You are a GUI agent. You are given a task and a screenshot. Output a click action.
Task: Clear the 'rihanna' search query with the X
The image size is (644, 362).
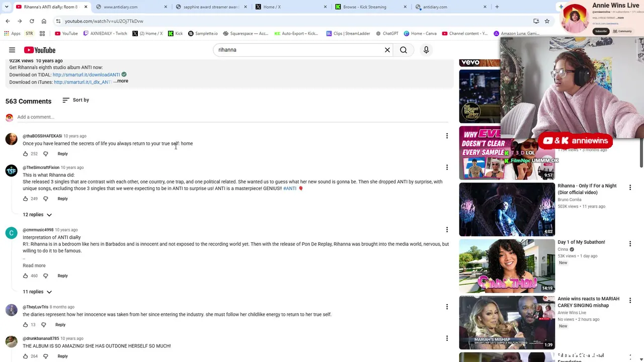[387, 50]
